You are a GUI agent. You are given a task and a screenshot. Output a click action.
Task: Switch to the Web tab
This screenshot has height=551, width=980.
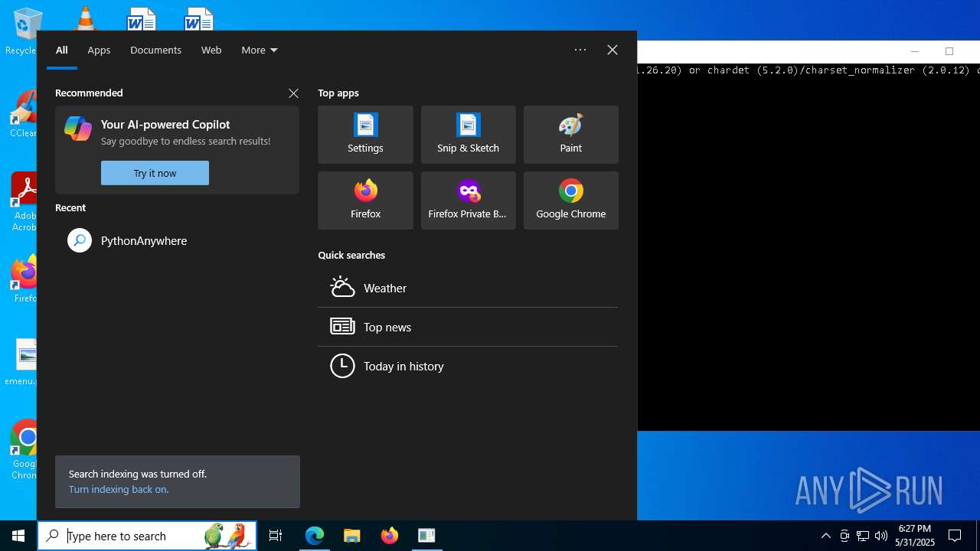pyautogui.click(x=211, y=51)
